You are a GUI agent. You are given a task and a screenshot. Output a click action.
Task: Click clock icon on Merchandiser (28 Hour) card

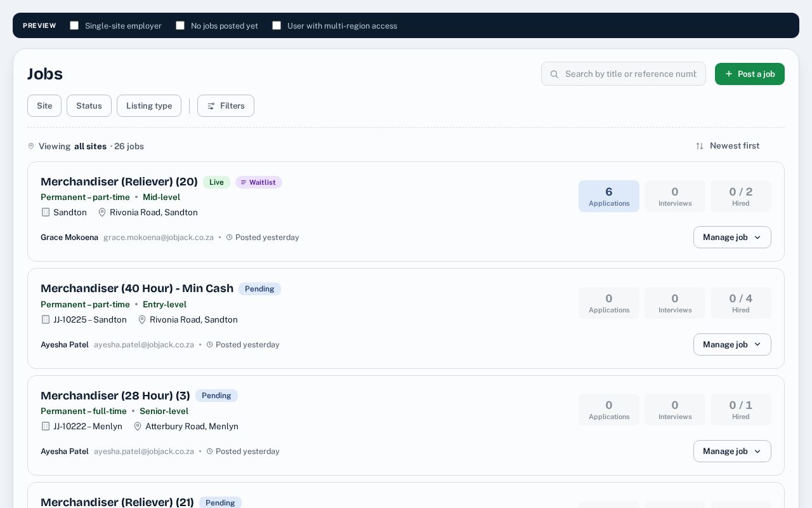pyautogui.click(x=210, y=451)
